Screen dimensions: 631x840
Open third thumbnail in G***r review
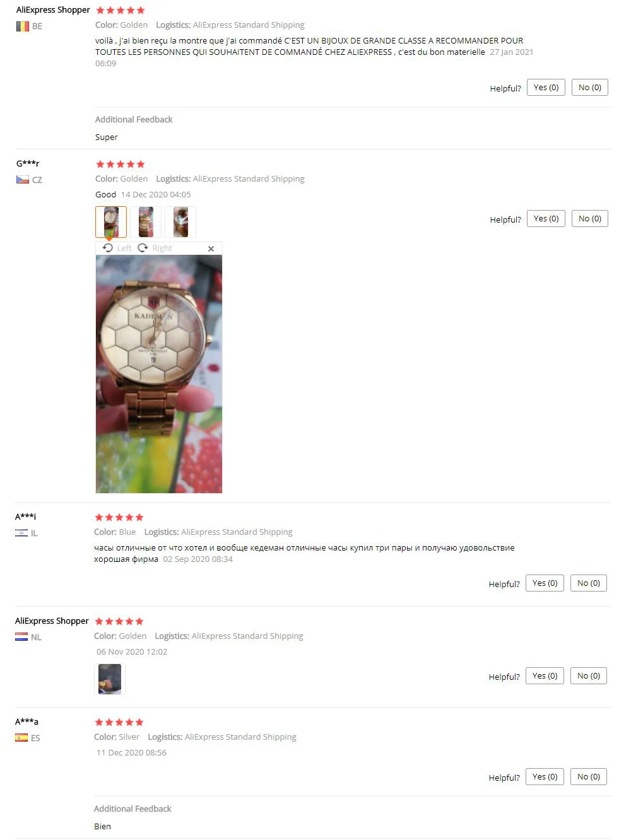click(x=180, y=222)
